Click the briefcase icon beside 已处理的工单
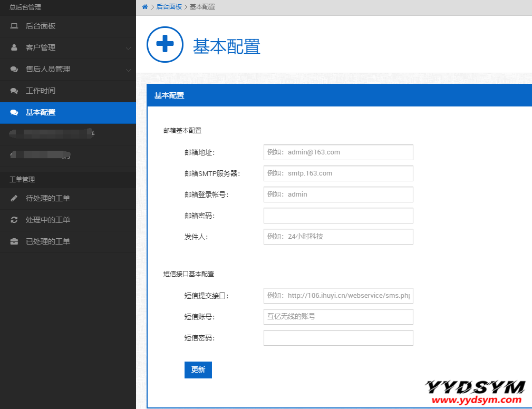The width and height of the screenshot is (532, 409). 14,241
